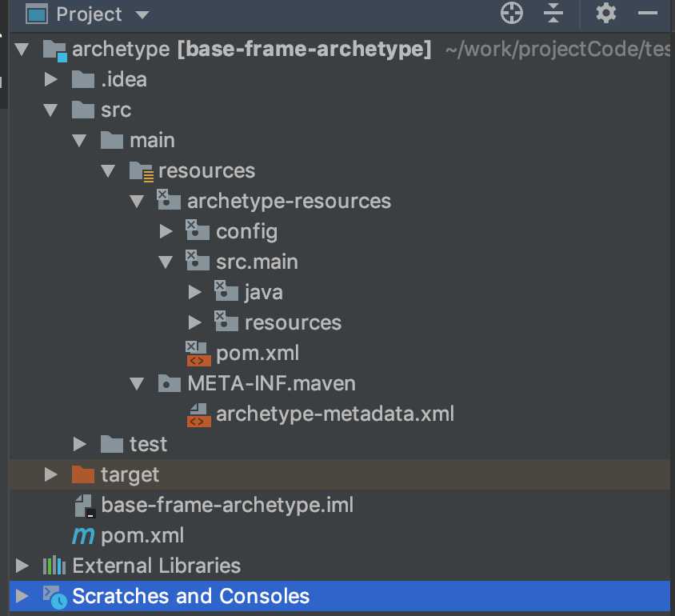
Task: Select Scratches and Consoles item
Action: coord(190,596)
